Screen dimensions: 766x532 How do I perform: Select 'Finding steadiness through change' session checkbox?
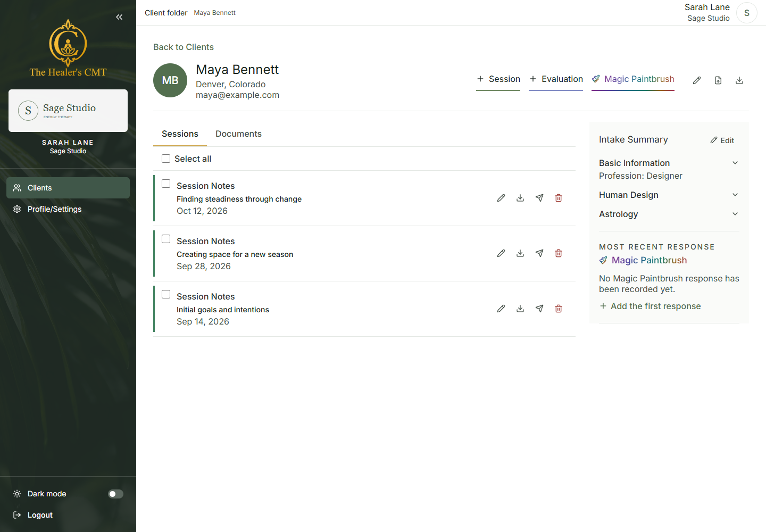166,184
